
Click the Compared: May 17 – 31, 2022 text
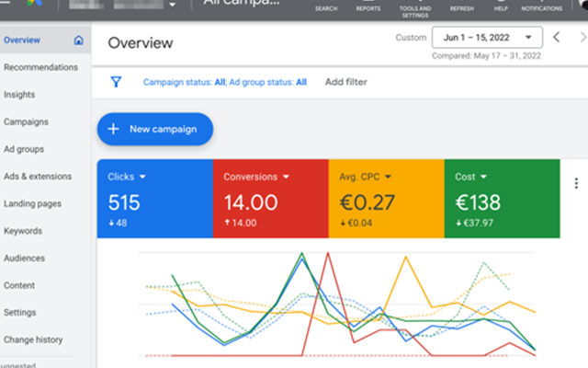click(x=486, y=56)
